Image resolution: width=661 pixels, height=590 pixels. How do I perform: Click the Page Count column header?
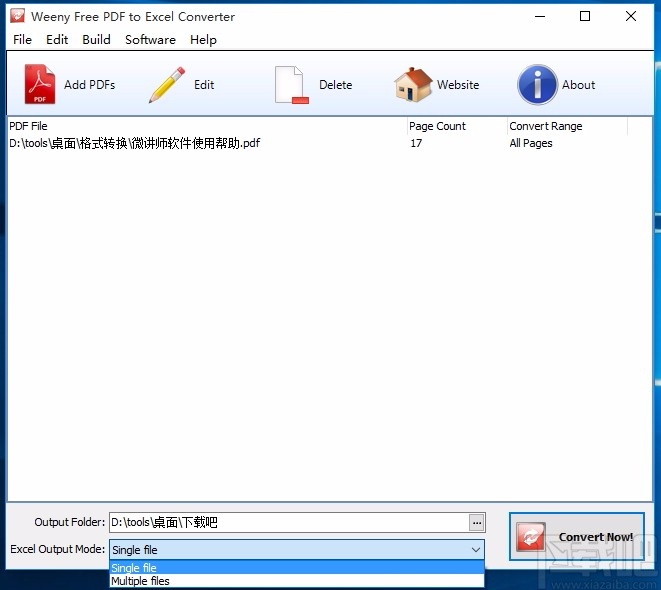pos(457,126)
